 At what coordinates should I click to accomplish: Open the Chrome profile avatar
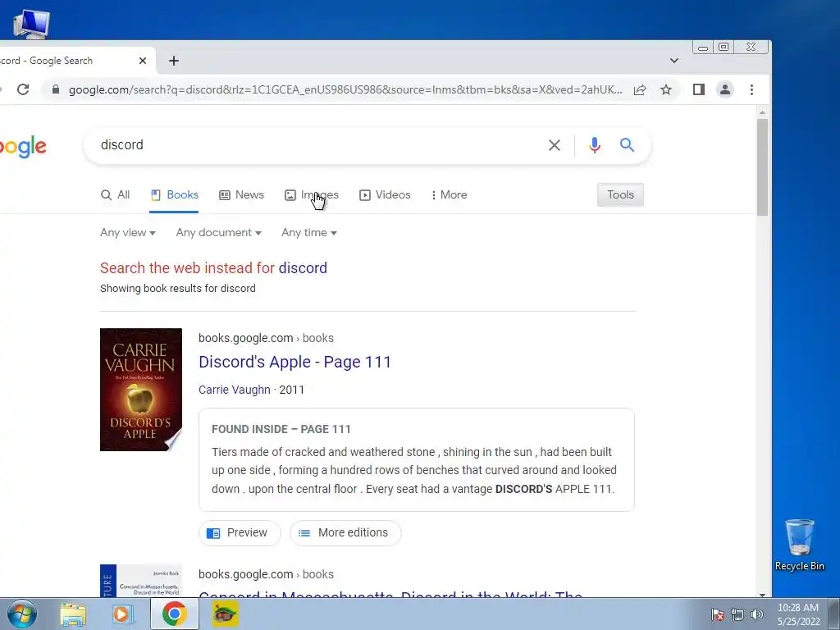click(725, 89)
